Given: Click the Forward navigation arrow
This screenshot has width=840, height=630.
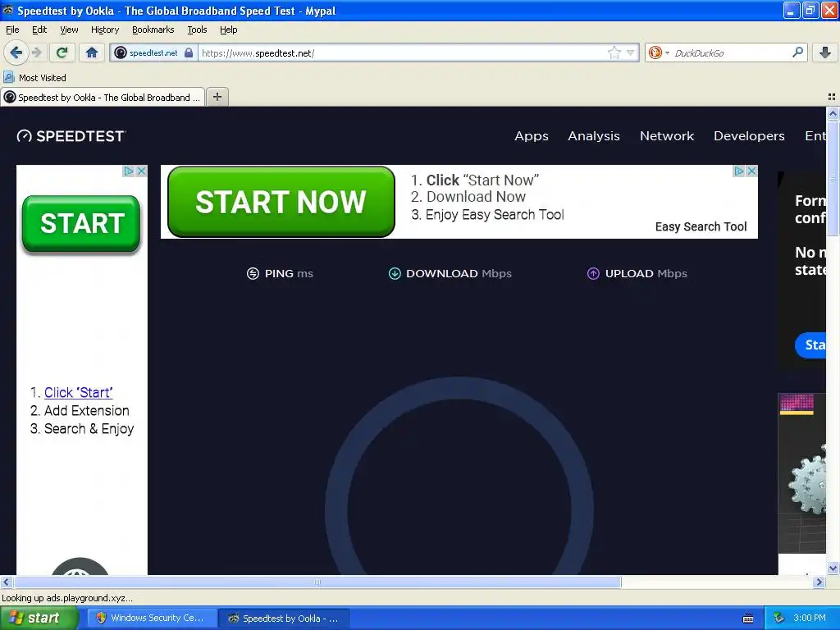Looking at the screenshot, I should pos(36,52).
